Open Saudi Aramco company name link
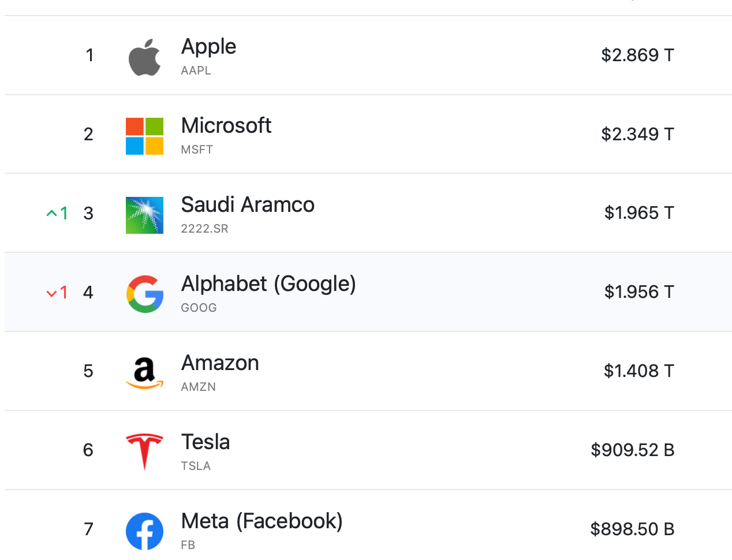The width and height of the screenshot is (732, 560). [x=247, y=205]
